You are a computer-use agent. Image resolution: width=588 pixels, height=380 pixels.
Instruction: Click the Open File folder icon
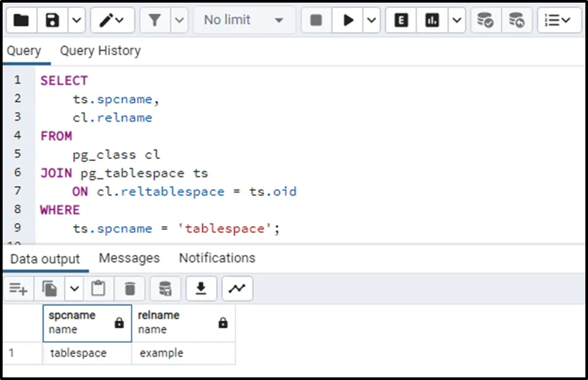tap(21, 20)
